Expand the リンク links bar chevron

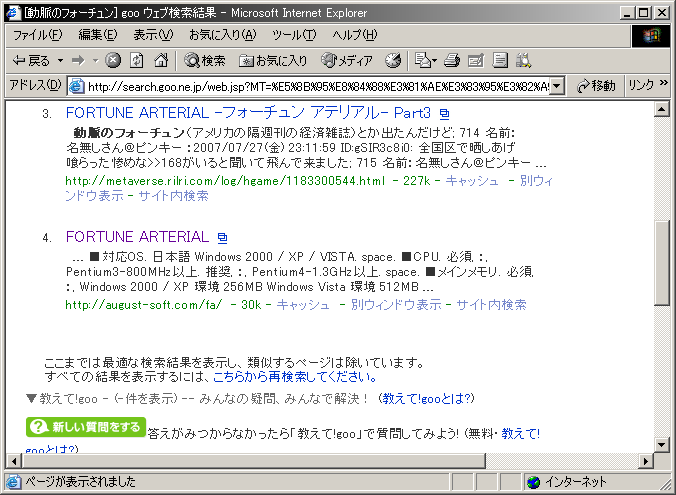[663, 82]
